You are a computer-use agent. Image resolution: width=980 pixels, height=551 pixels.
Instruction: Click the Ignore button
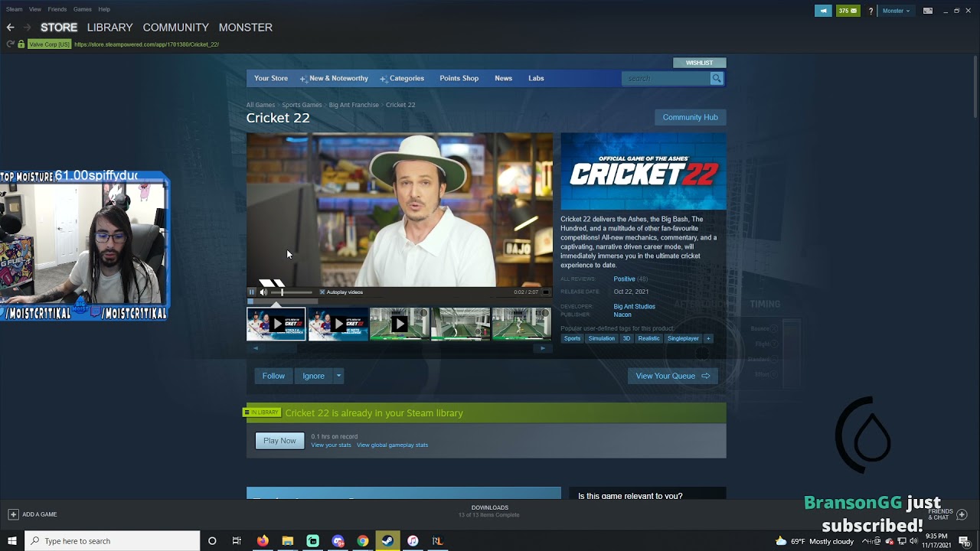coord(313,376)
